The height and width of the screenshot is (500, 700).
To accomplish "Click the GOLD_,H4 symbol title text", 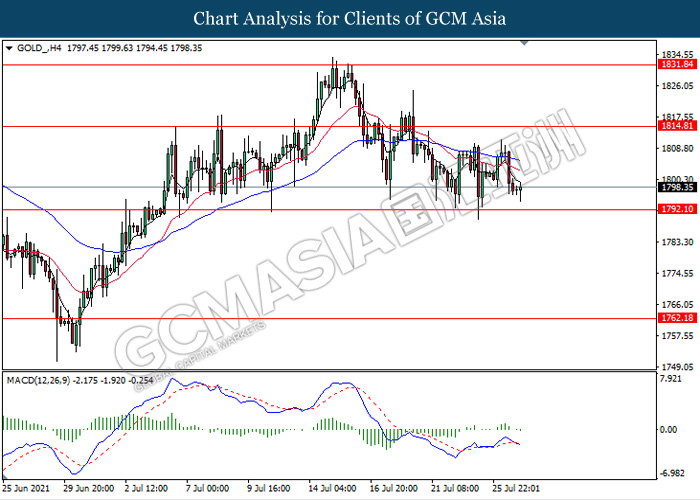I will point(39,48).
